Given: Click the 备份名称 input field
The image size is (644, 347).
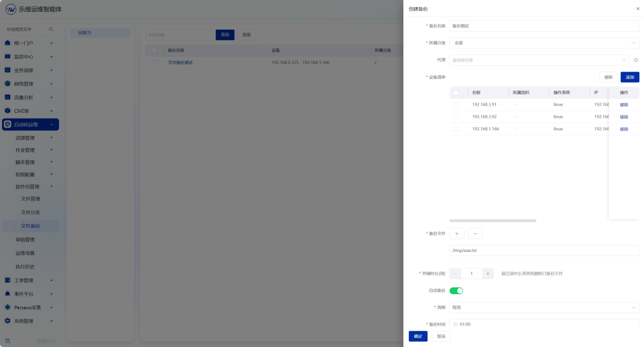Looking at the screenshot, I should point(544,26).
